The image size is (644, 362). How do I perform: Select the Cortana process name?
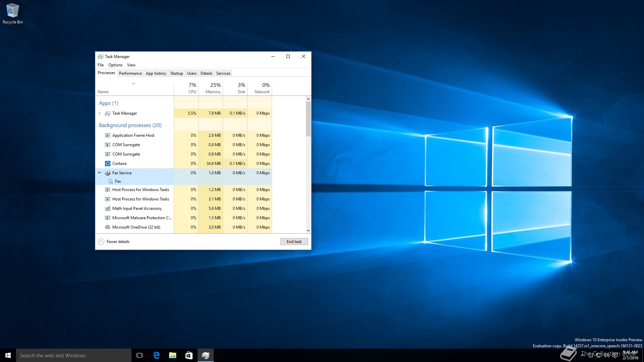coord(119,164)
